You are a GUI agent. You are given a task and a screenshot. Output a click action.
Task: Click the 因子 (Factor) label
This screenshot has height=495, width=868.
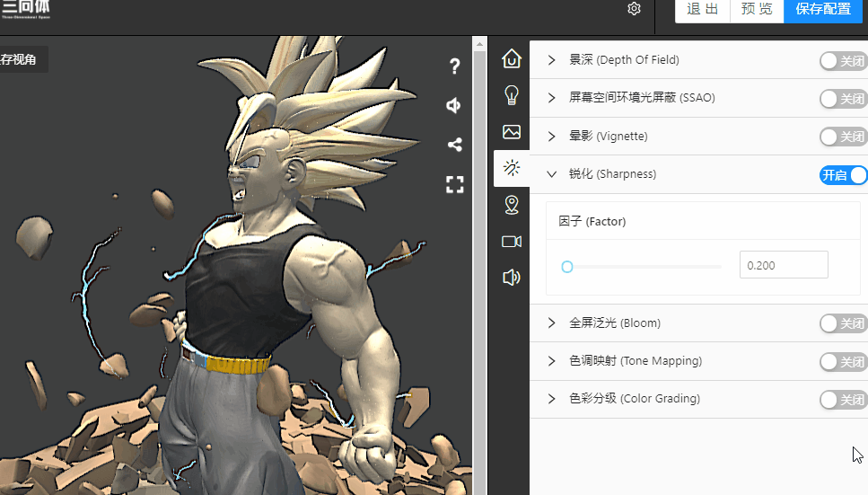click(x=592, y=222)
